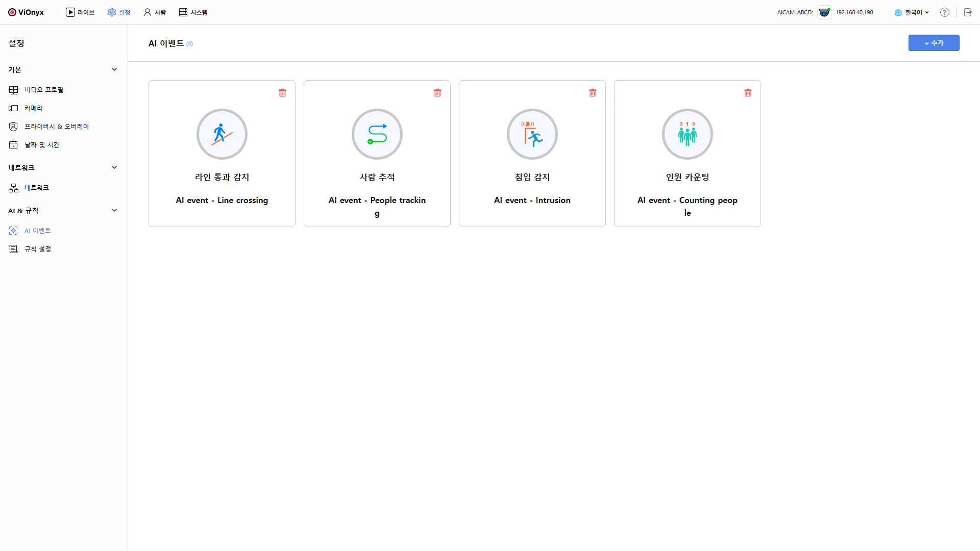Image resolution: width=980 pixels, height=551 pixels.
Task: Collapse the 네트워크 section chevron
Action: coord(114,167)
